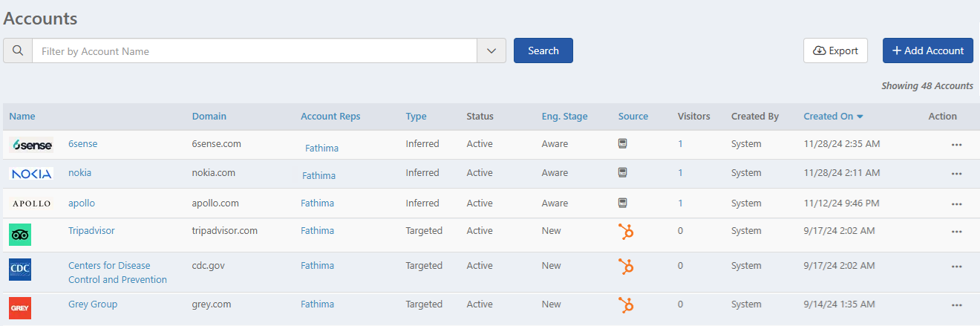Open action menu for 6sense
980x326 pixels.
tap(956, 145)
